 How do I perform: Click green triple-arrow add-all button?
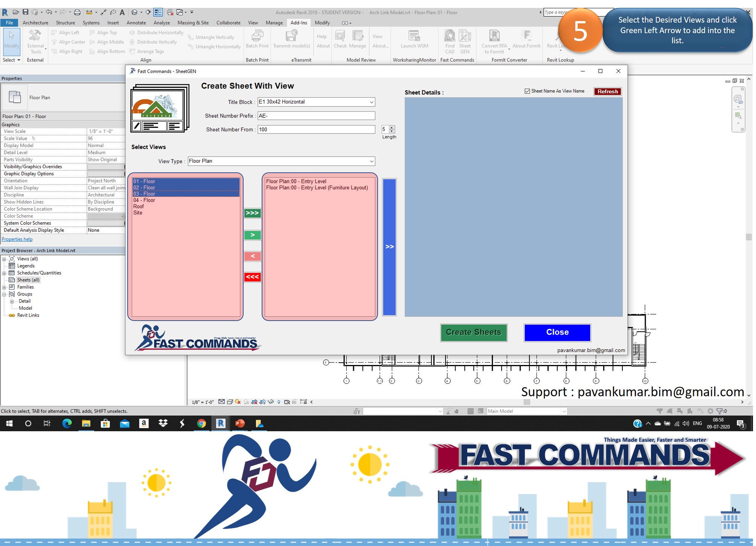coord(252,213)
